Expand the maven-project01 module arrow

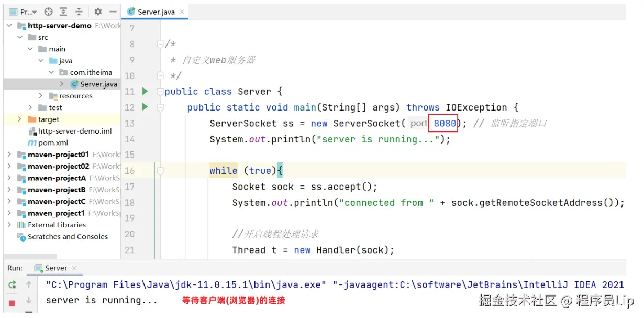pos(10,155)
